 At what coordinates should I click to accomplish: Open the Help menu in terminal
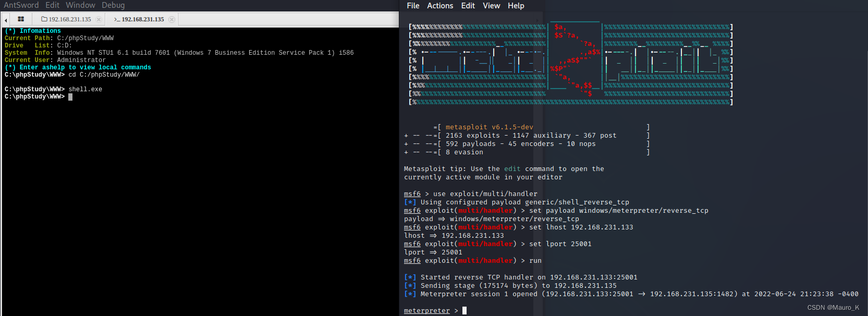point(516,6)
